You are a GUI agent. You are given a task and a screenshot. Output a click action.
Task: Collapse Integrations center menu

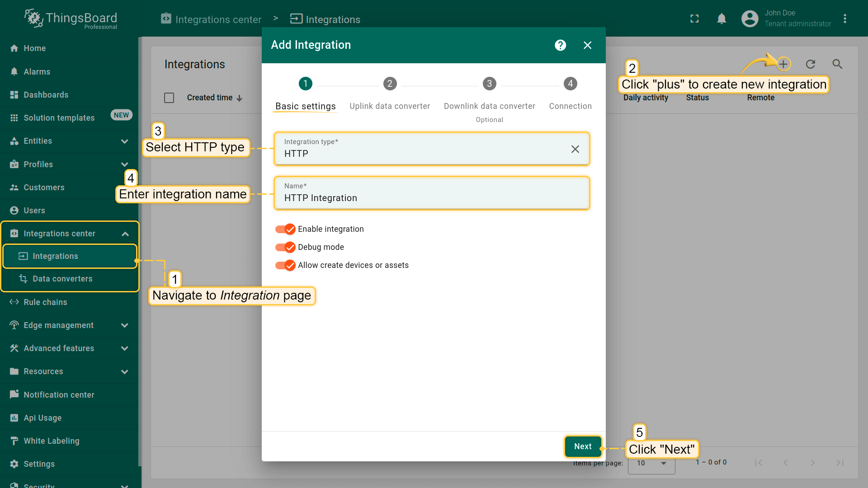coord(125,234)
